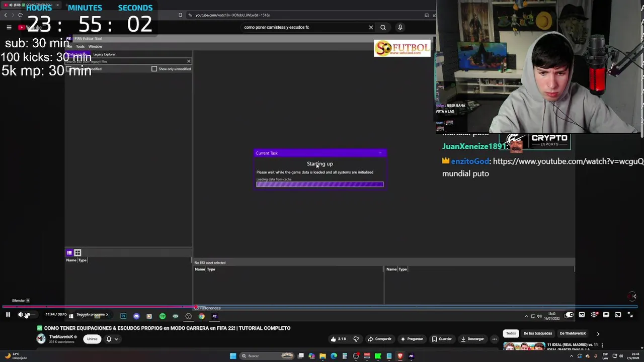
Task: Select list view icon in explorer pane
Action: tap(69, 253)
